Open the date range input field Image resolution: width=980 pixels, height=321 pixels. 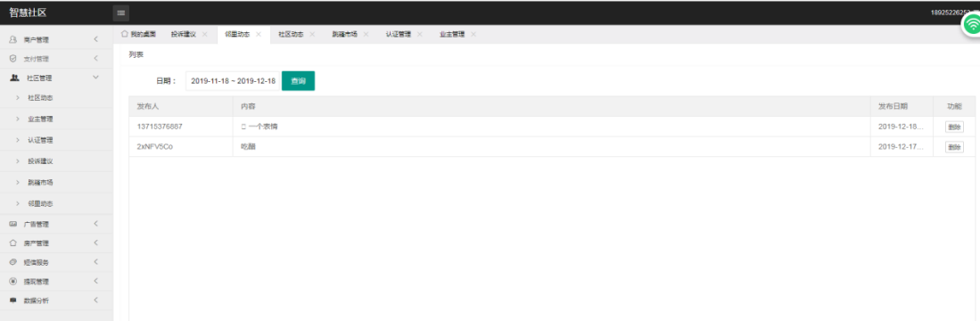(233, 81)
